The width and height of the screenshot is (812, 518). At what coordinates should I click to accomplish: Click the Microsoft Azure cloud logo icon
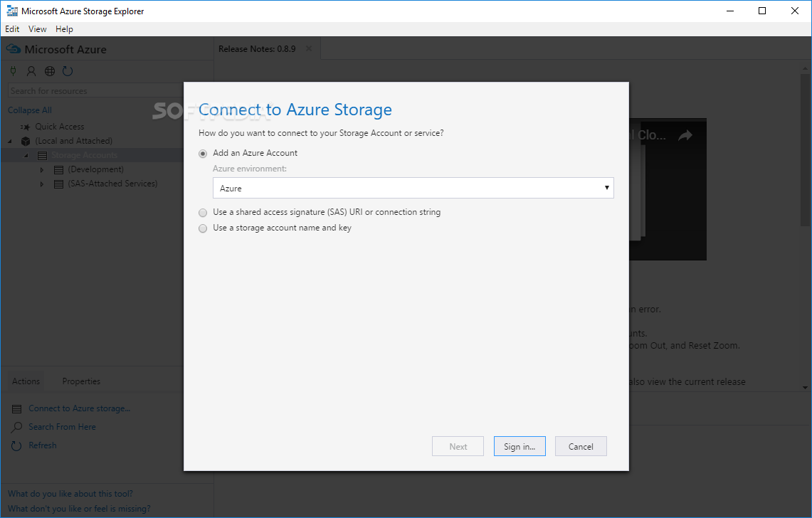click(x=14, y=49)
